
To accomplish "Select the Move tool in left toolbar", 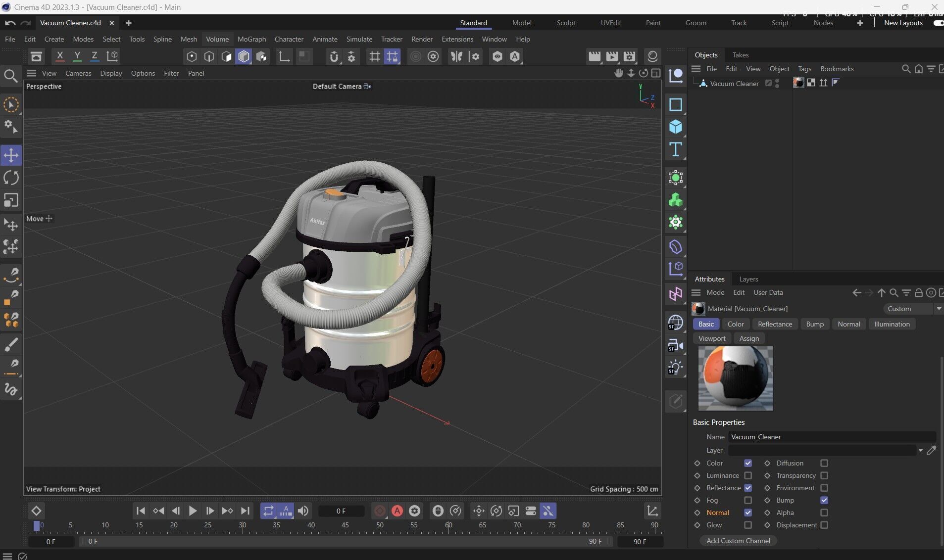I will click(11, 155).
